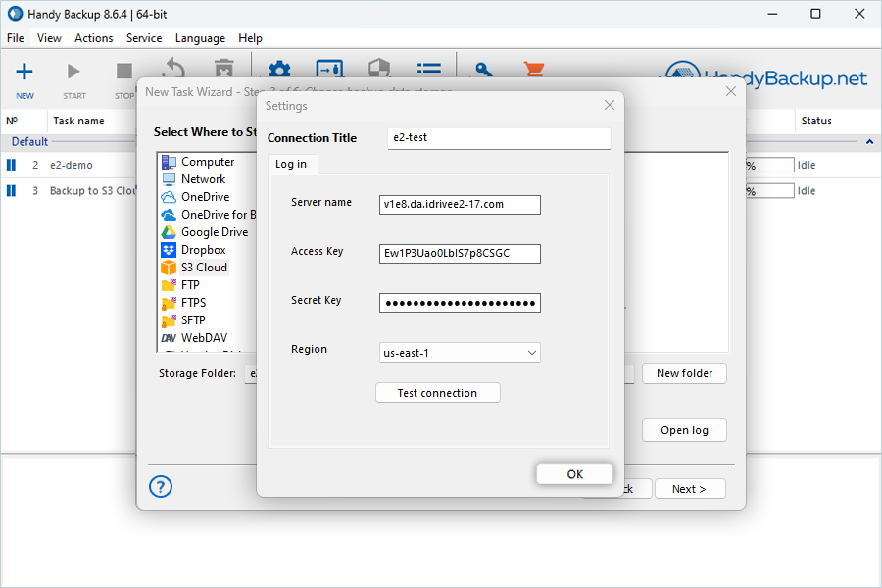Click the STOP square icon in toolbar
This screenshot has width=882, height=588.
point(123,72)
